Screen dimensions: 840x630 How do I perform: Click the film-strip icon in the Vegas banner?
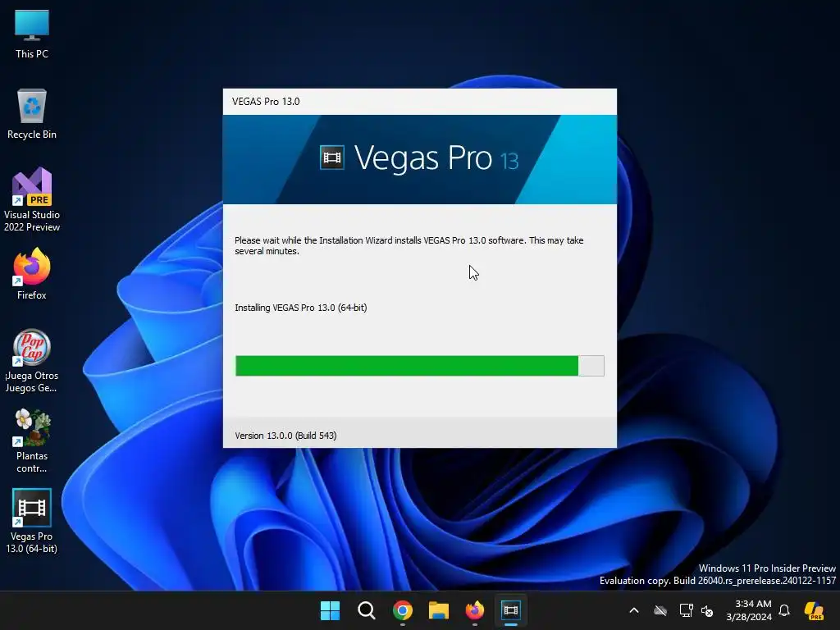(332, 157)
